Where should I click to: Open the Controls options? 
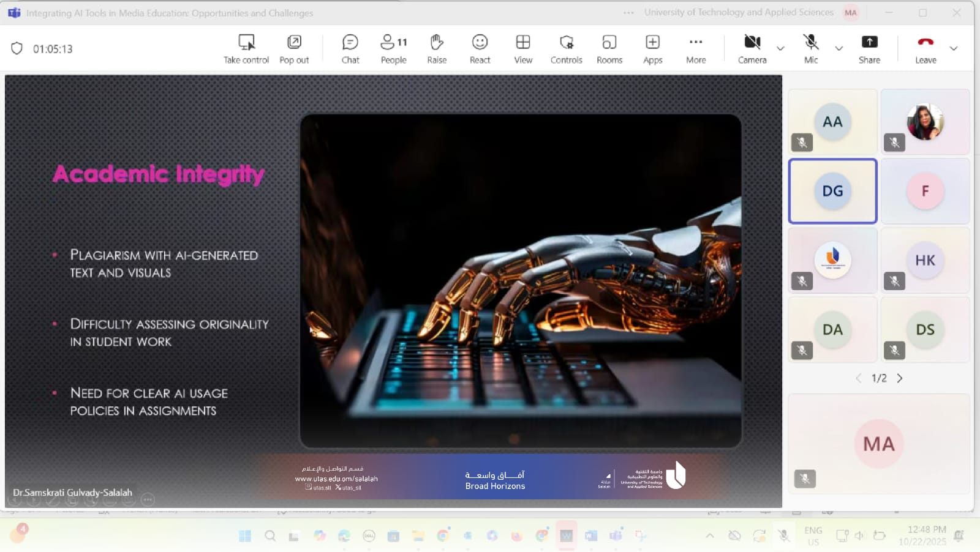tap(566, 49)
